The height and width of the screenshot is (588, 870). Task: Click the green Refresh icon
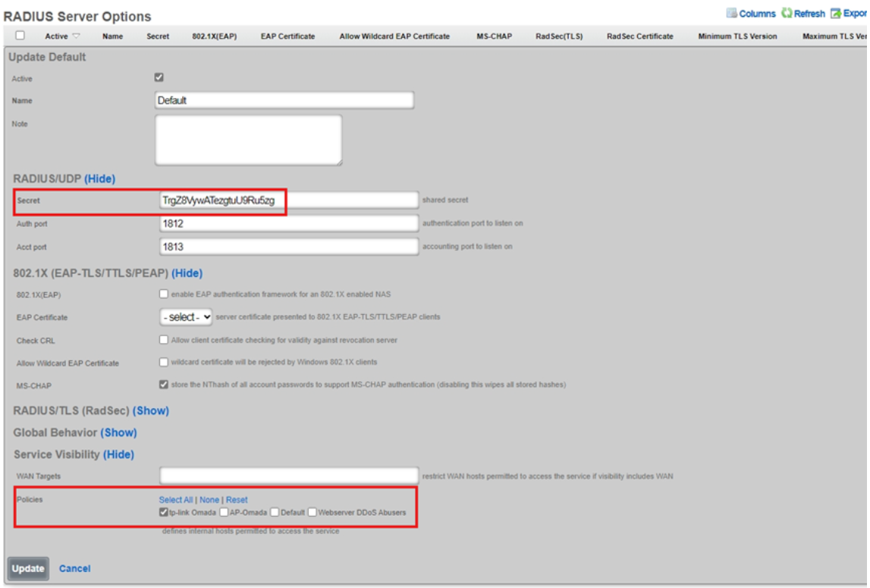click(x=787, y=14)
